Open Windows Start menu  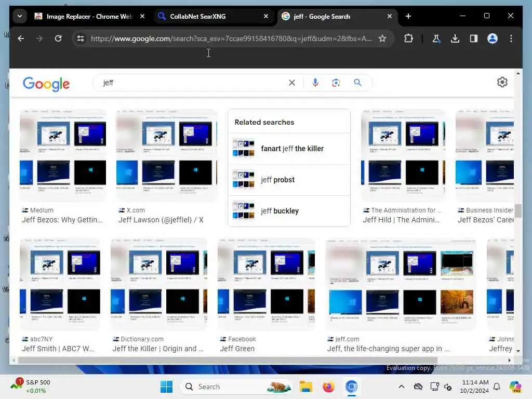coord(166,387)
